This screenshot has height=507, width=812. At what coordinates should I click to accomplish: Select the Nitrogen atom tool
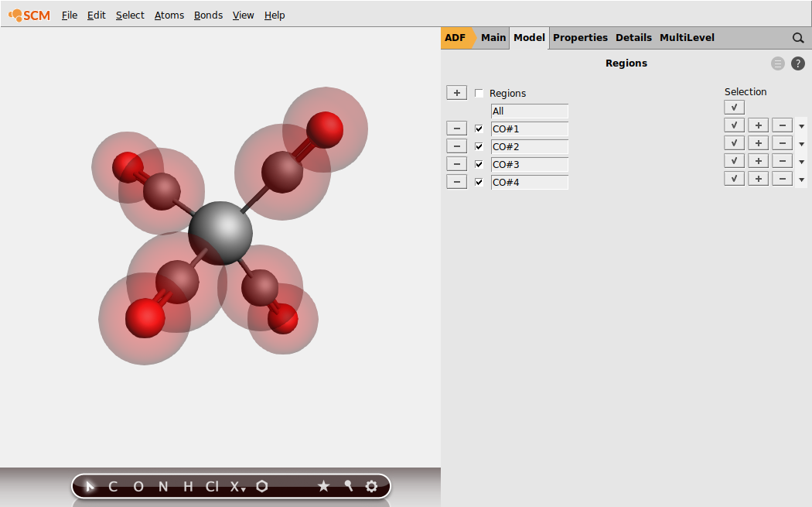162,486
